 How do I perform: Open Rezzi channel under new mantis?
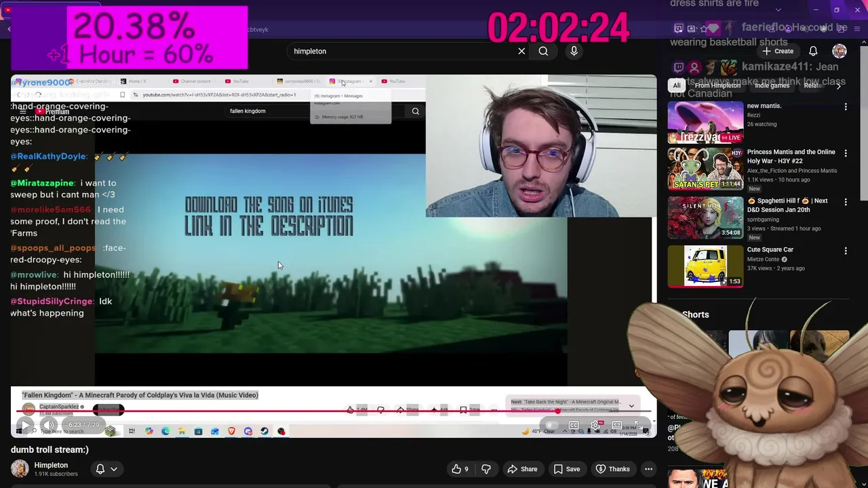[x=753, y=115]
